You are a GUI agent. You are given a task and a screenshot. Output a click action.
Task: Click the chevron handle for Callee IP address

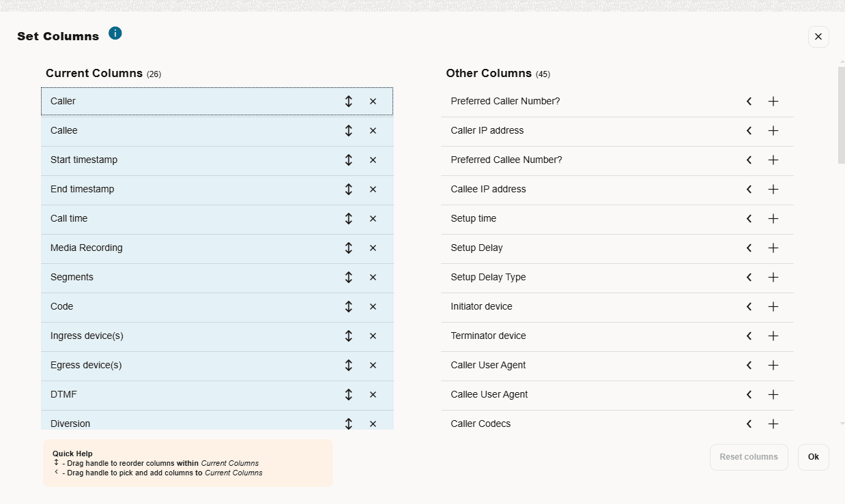(749, 190)
